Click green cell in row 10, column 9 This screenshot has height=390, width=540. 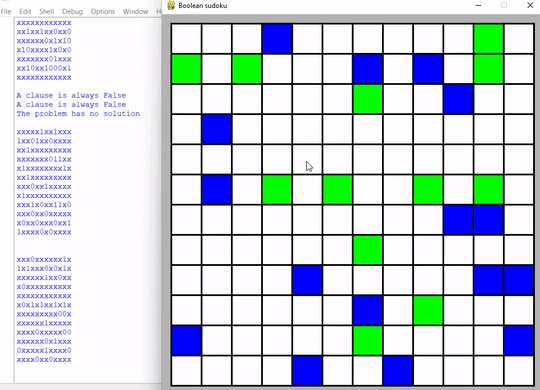428,310
